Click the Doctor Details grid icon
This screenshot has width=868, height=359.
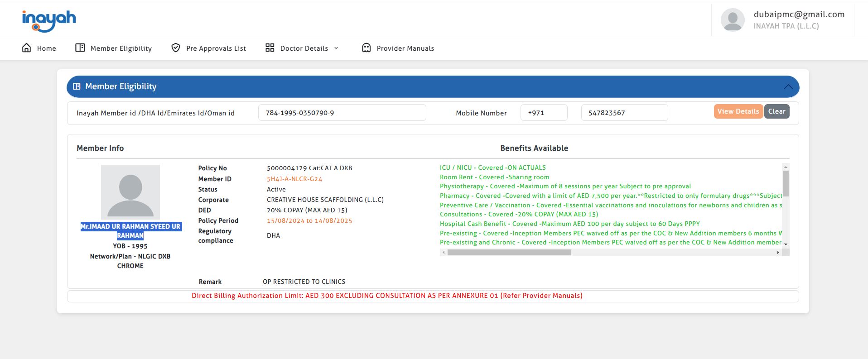coord(270,48)
